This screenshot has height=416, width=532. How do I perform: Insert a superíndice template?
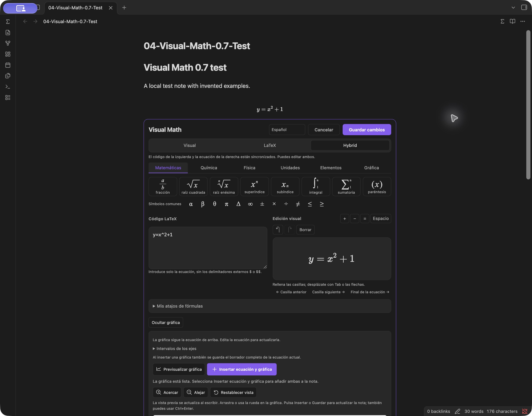coord(255,186)
